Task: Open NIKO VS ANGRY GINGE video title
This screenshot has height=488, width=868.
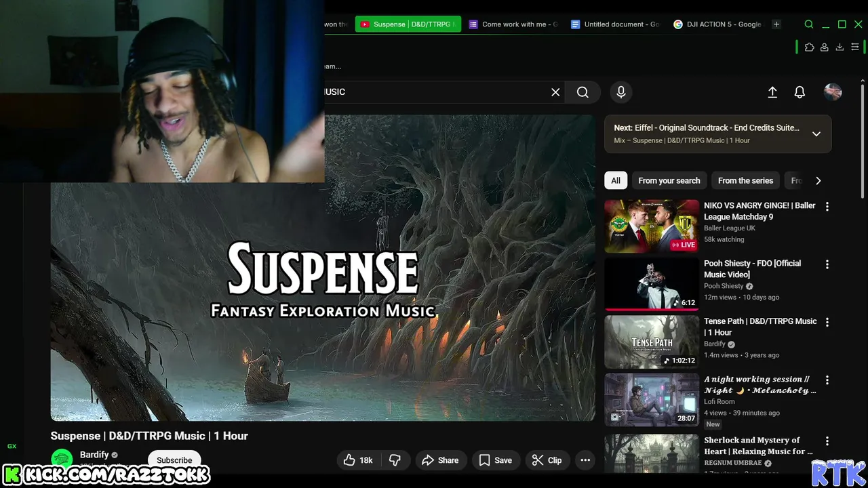Action: tap(759, 211)
